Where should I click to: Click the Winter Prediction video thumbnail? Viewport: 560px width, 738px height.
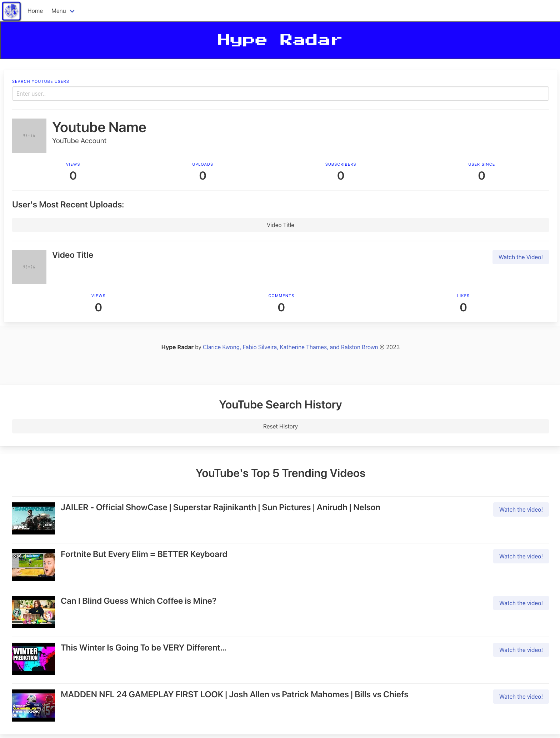pos(34,659)
